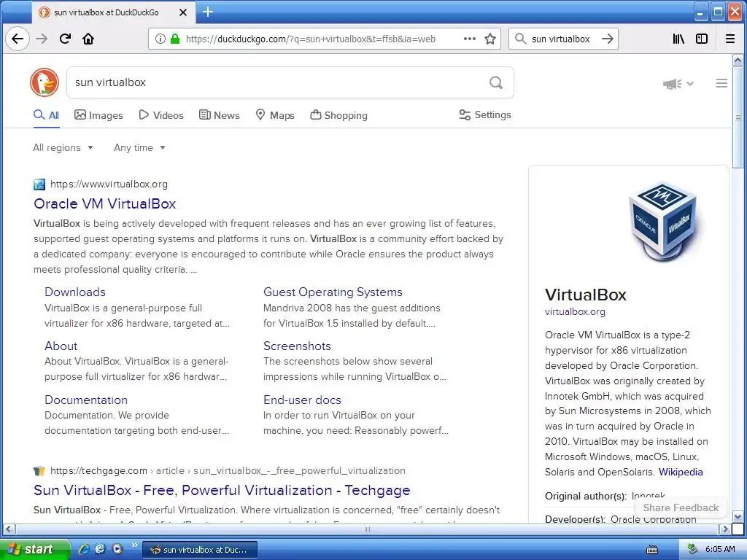The height and width of the screenshot is (560, 747).
Task: Click the browser Back button
Action: pos(18,39)
